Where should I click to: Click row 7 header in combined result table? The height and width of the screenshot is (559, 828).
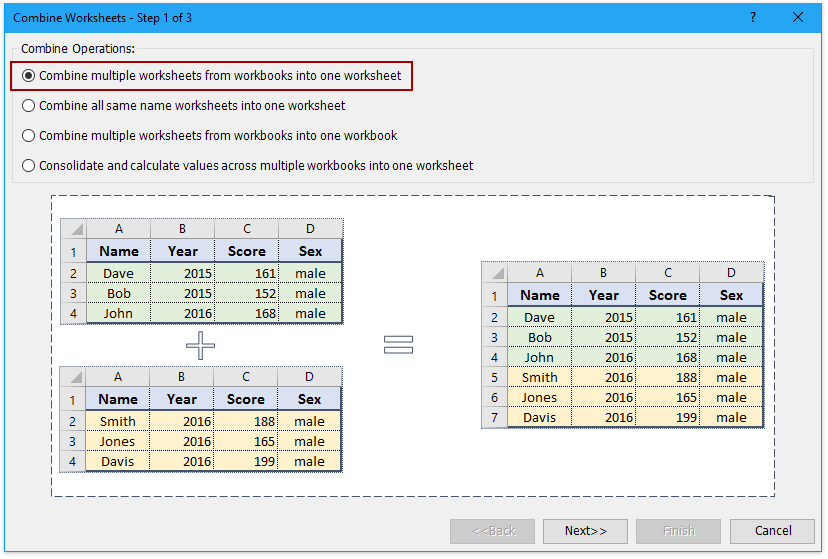tap(494, 417)
